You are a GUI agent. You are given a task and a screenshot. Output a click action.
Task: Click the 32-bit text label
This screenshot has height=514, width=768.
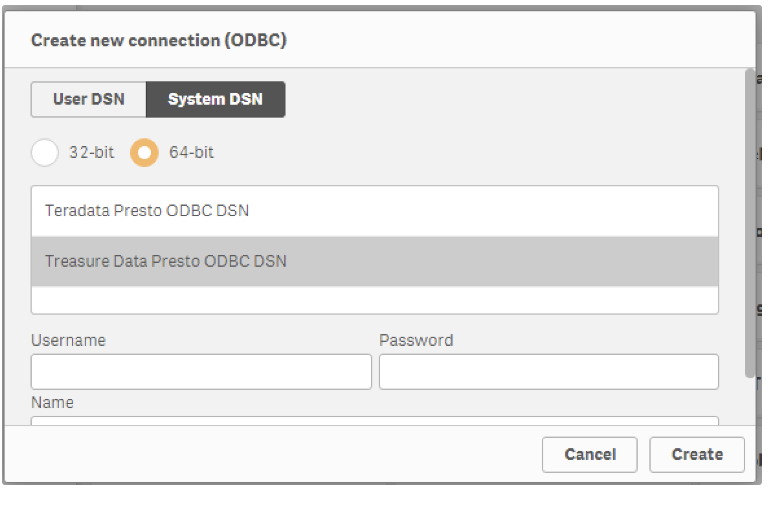pyautogui.click(x=91, y=153)
